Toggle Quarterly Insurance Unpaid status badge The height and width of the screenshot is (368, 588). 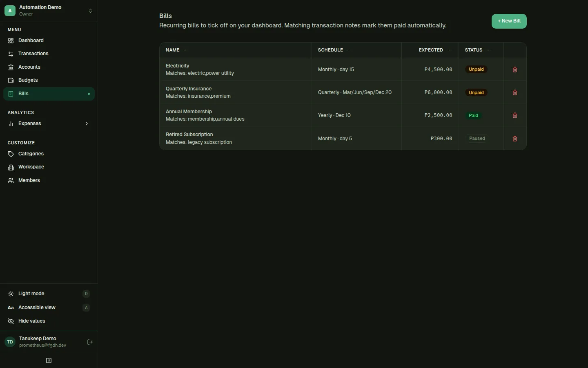click(477, 93)
